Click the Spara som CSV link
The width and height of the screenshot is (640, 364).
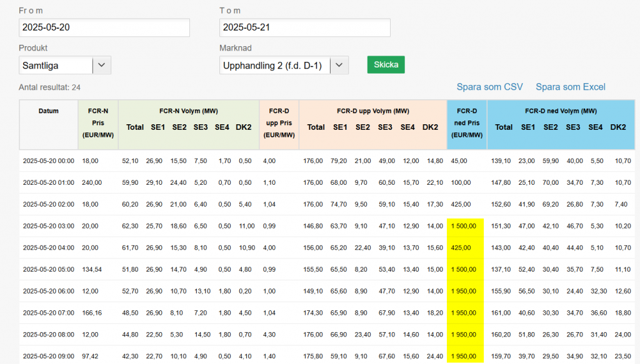[x=489, y=87]
